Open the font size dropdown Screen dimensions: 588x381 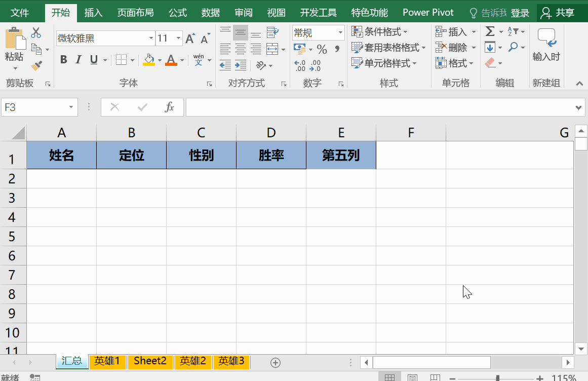178,38
